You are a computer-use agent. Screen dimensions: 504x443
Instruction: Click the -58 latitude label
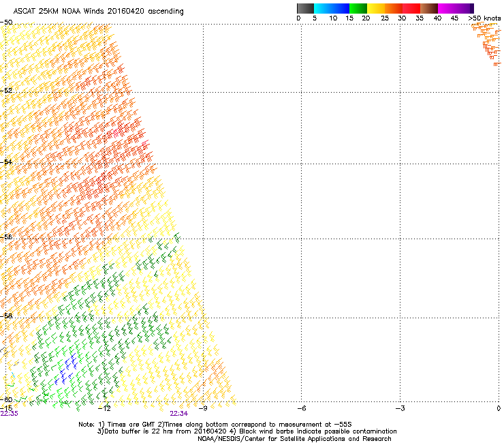pos(6,316)
